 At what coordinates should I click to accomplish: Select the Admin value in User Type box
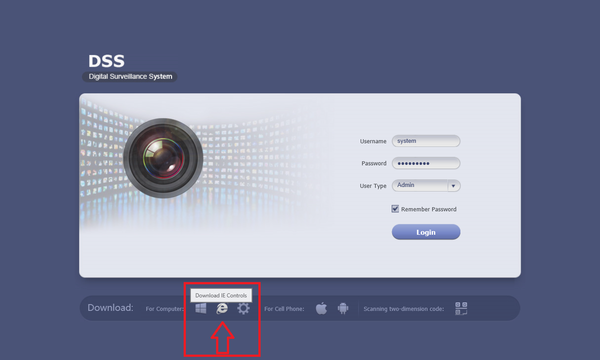(406, 185)
